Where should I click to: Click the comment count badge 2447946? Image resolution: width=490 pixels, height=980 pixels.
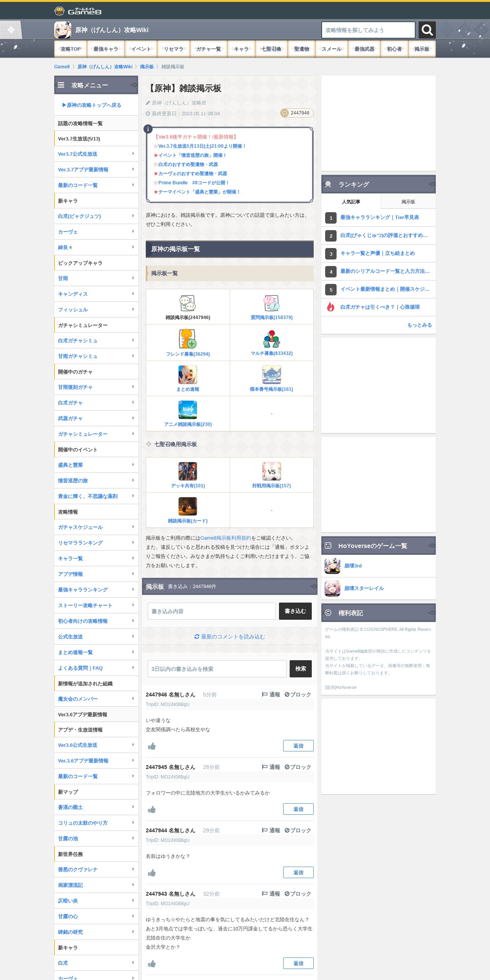(x=297, y=113)
